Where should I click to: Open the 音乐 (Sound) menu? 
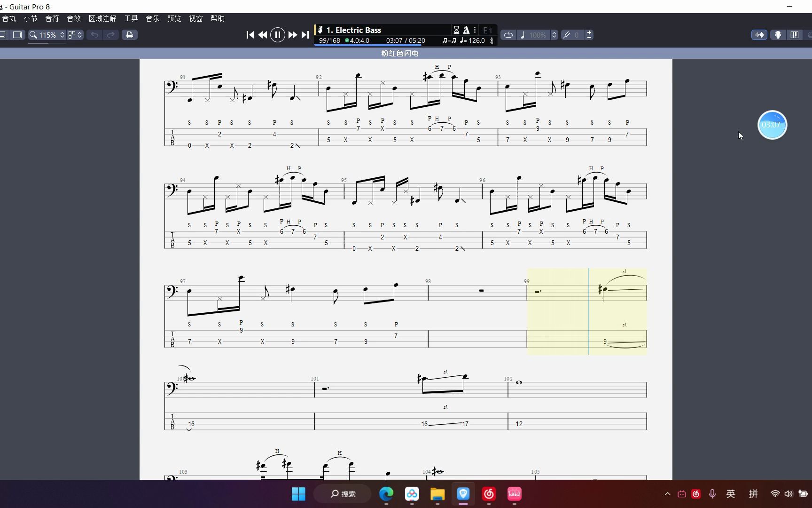(153, 18)
